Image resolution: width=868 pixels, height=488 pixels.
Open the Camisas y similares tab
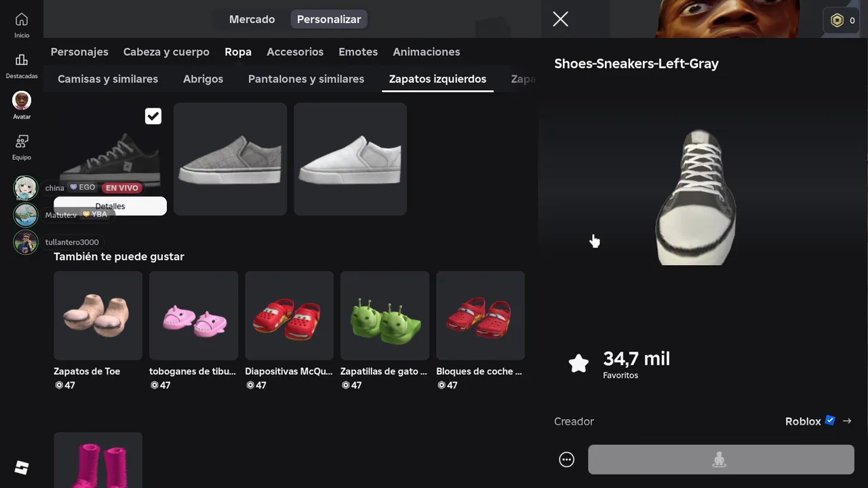[108, 79]
